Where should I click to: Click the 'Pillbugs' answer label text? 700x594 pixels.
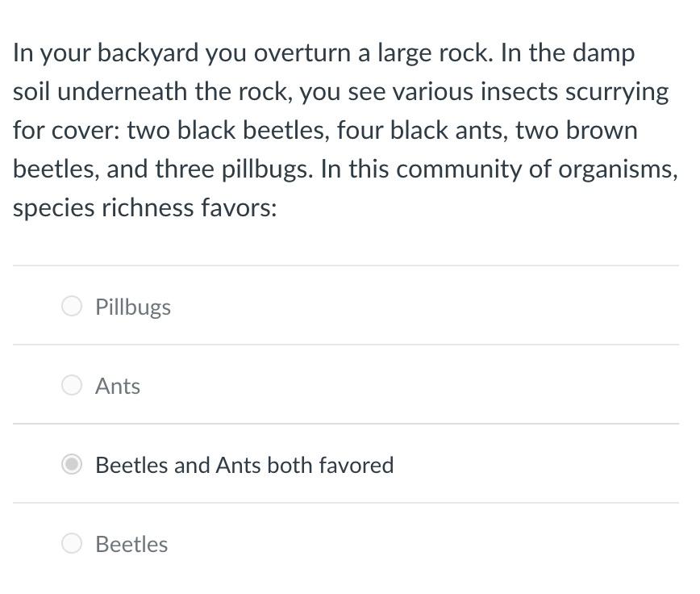tap(133, 307)
